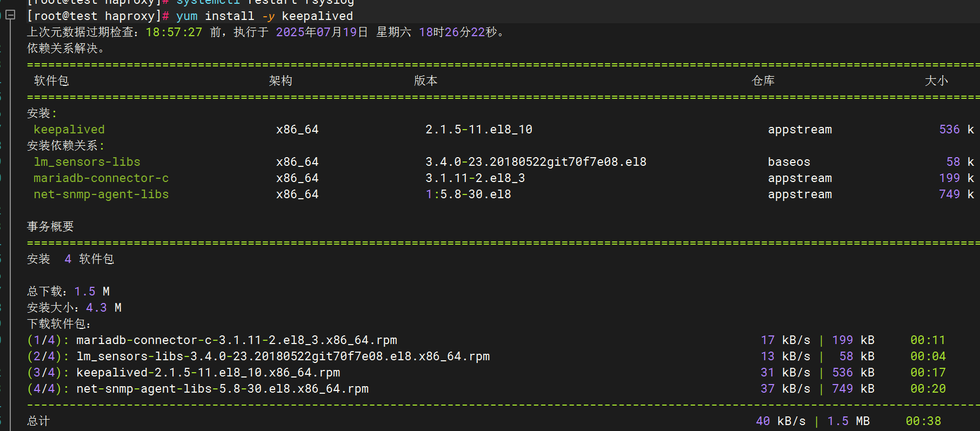Click the baseos repository text
This screenshot has width=980, height=431.
coord(789,162)
